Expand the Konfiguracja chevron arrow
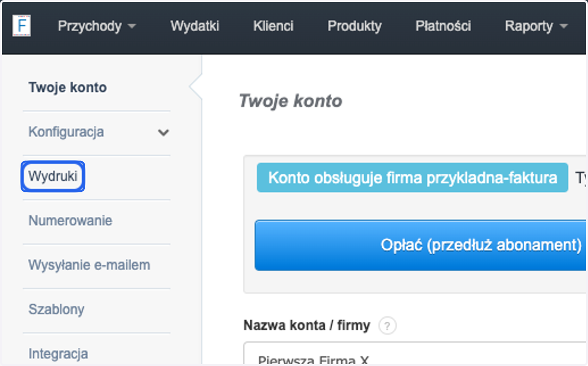Viewport: 588px width, 366px height. pos(164,132)
